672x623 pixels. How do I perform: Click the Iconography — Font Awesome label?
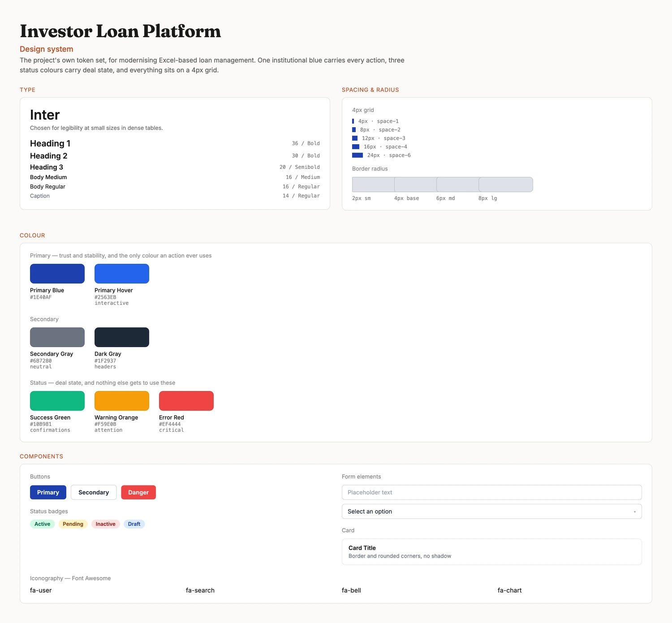coord(70,578)
